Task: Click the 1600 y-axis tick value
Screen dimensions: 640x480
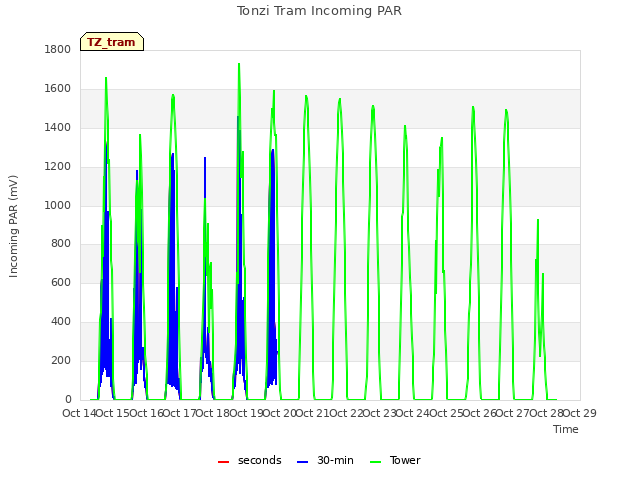Action: 58,89
